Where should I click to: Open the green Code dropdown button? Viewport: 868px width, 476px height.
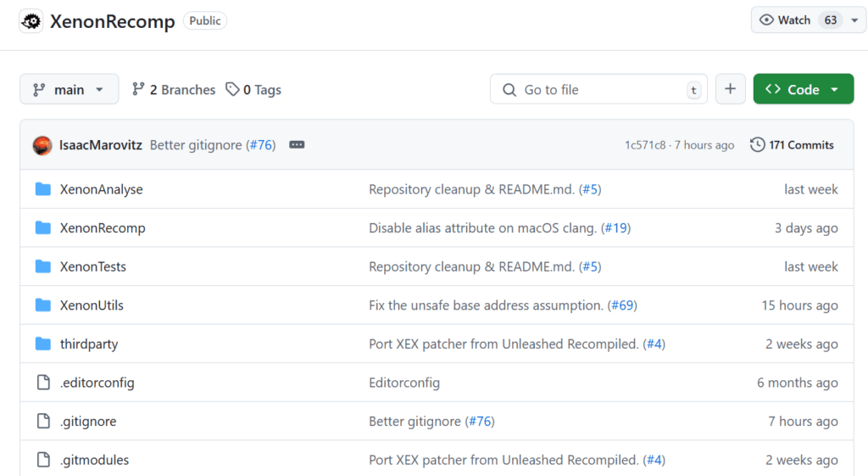click(x=804, y=89)
